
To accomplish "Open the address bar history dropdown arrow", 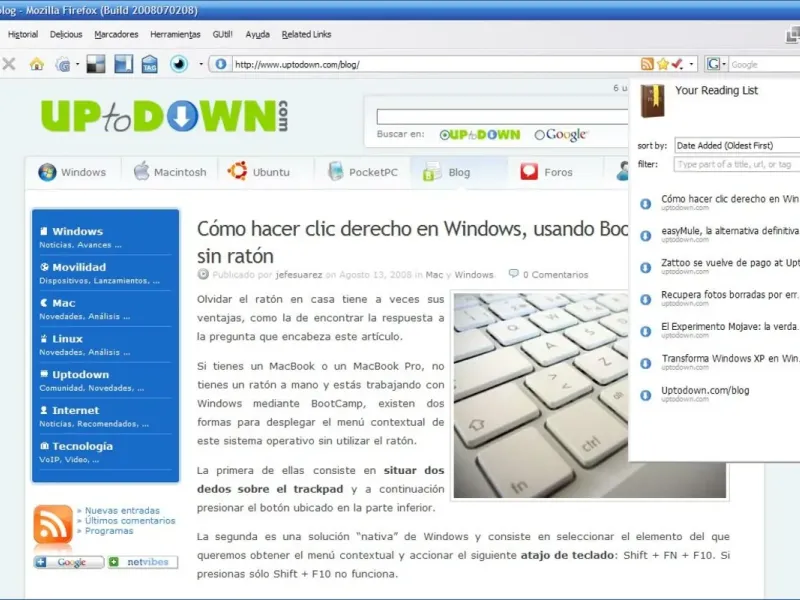I will (691, 64).
